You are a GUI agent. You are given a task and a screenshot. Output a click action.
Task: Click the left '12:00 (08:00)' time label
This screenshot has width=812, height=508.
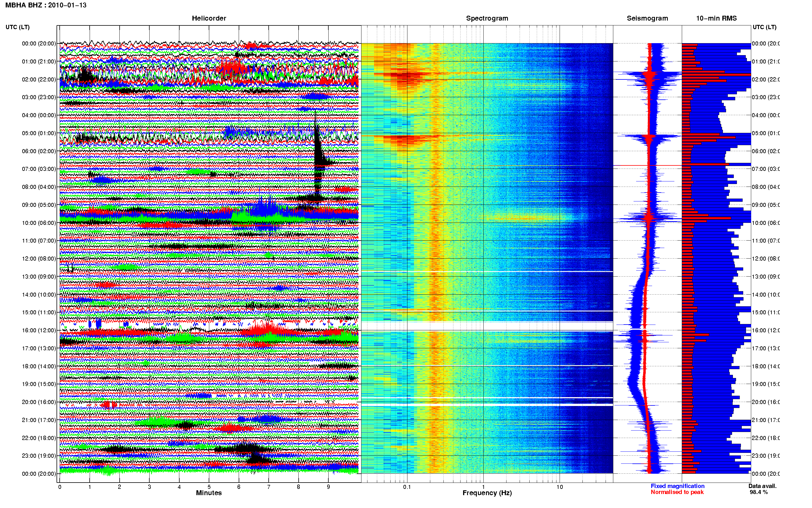pyautogui.click(x=39, y=258)
